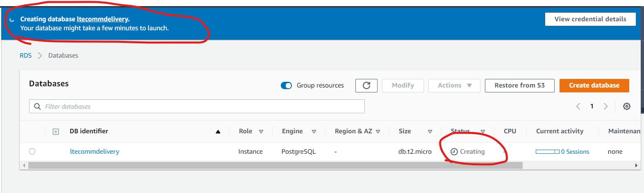This screenshot has height=193, width=644.
Task: Click the breadcrumb separator chevron after RDS
Action: pos(40,56)
